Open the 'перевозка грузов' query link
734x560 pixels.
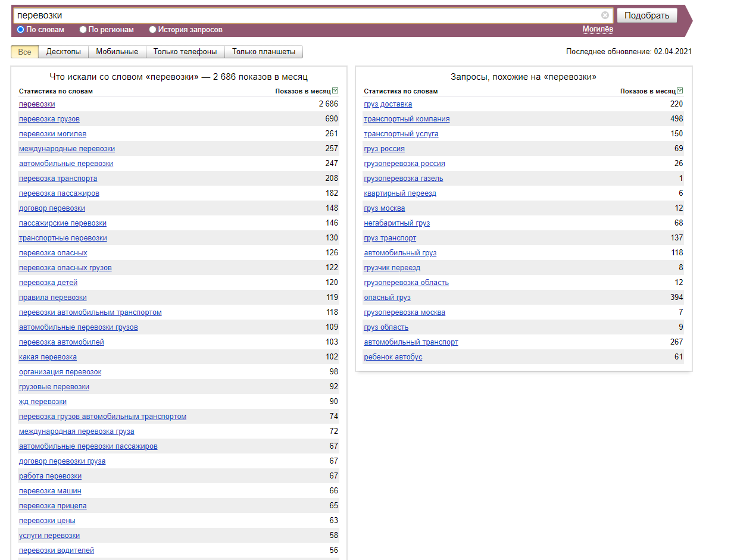49,119
